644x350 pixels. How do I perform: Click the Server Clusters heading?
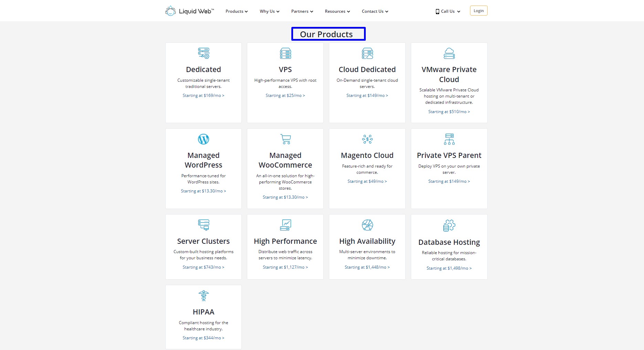pyautogui.click(x=204, y=241)
